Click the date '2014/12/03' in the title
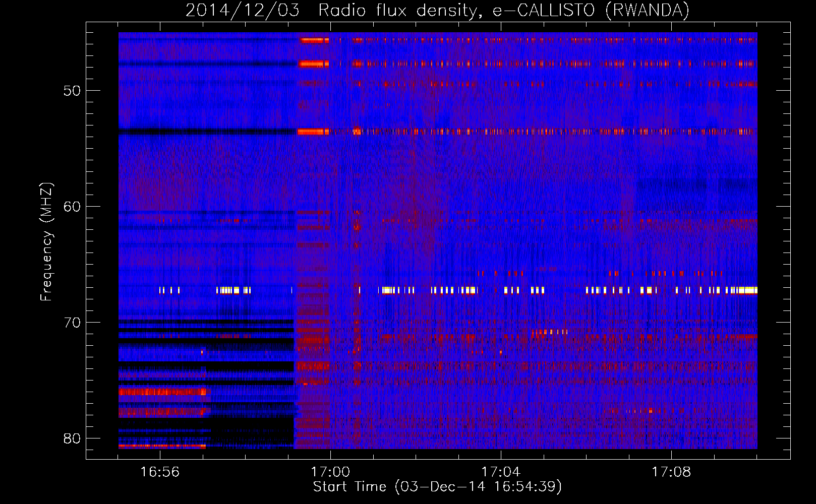This screenshot has width=816, height=504. pyautogui.click(x=243, y=11)
